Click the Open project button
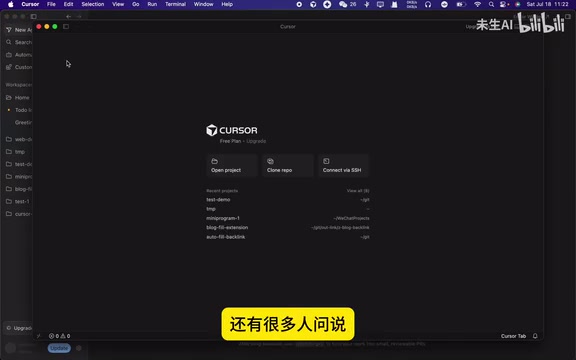The image size is (576, 360). [231, 166]
